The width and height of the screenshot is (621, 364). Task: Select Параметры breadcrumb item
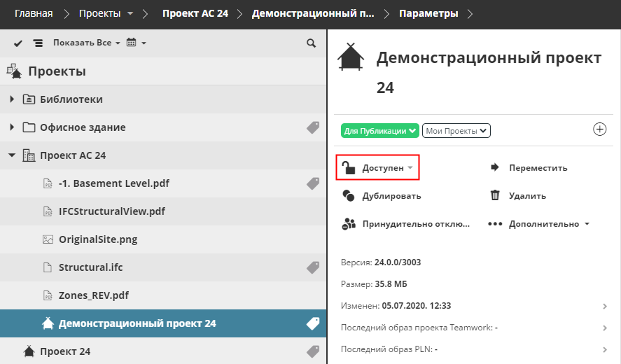coord(428,13)
